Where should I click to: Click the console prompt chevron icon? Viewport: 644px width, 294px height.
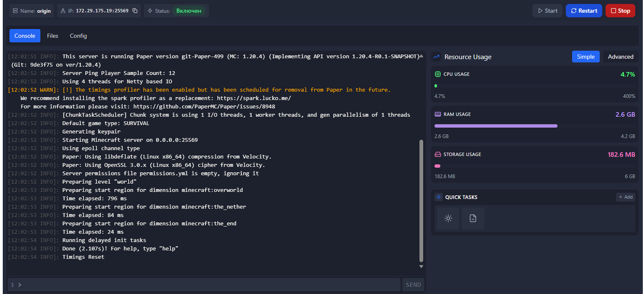[20, 285]
